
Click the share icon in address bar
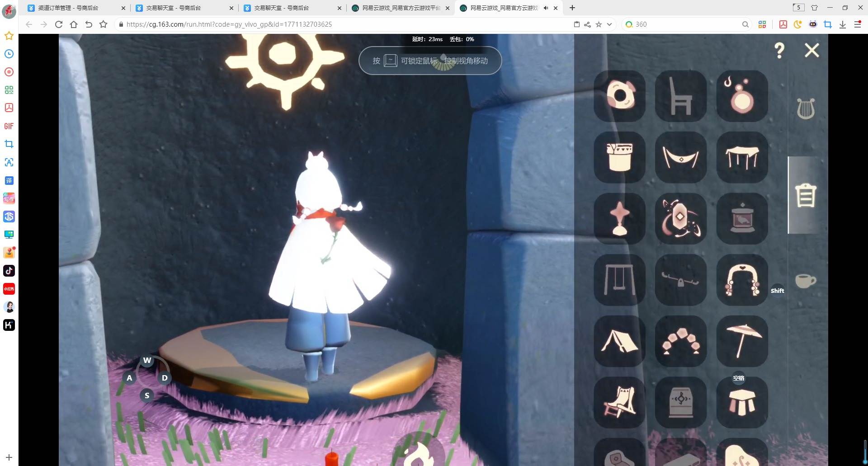587,24
